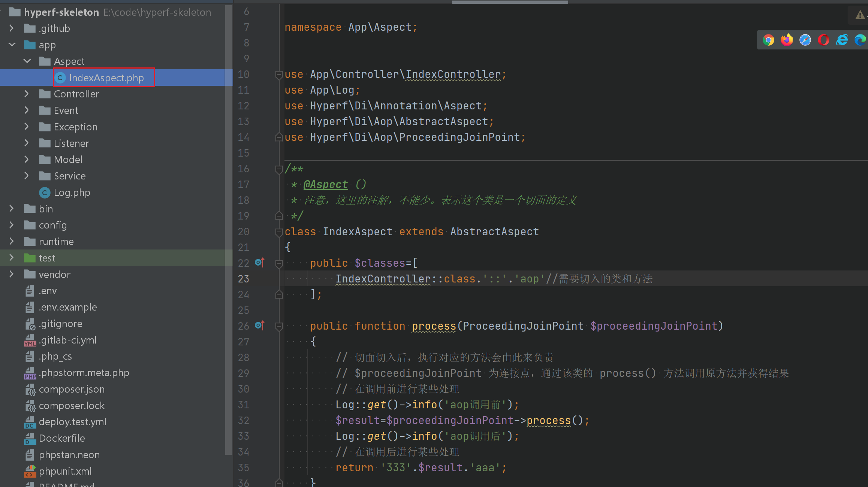Screen dimensions: 868x487
Task: Fold the use imports block at line 10
Action: (x=279, y=75)
